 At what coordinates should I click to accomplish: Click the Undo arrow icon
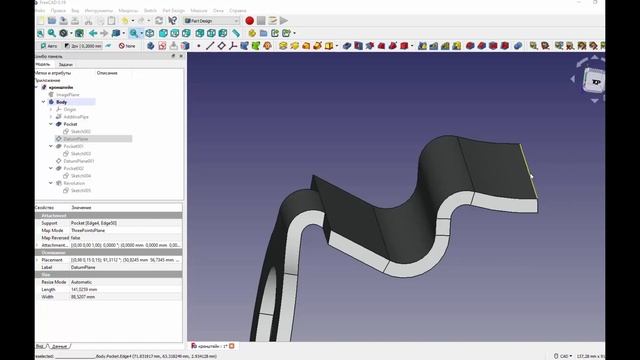click(124, 20)
